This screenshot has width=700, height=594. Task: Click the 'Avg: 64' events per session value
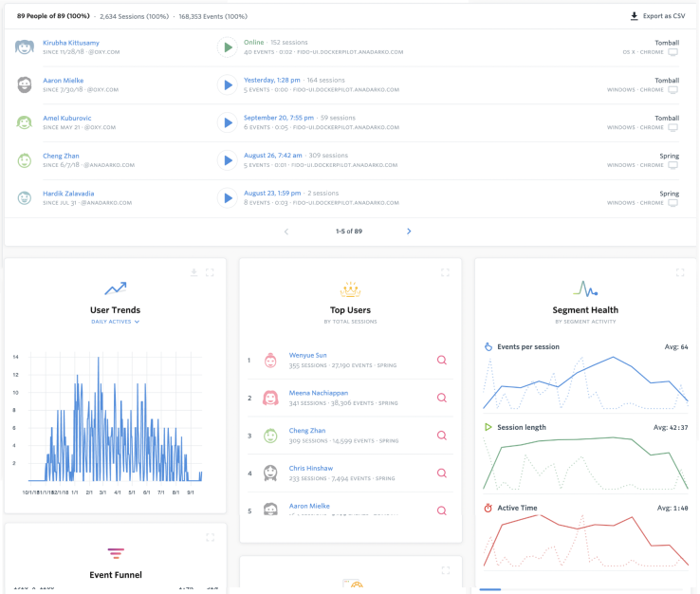(676, 346)
